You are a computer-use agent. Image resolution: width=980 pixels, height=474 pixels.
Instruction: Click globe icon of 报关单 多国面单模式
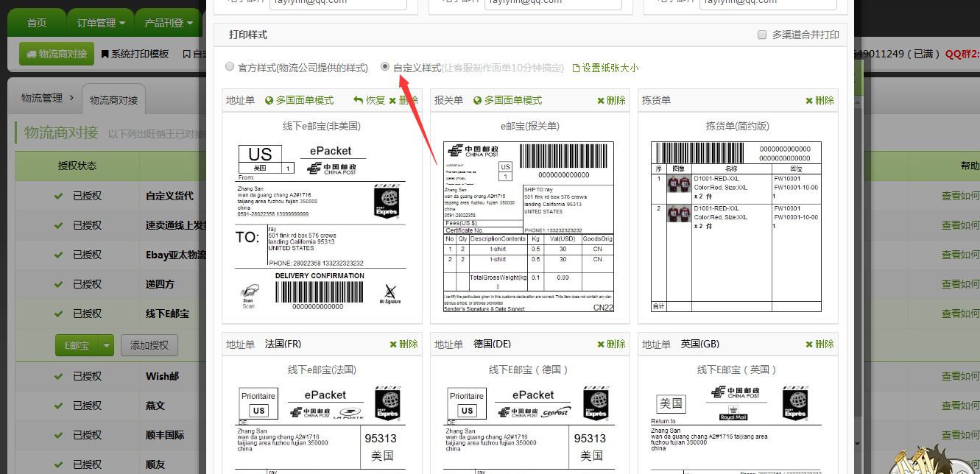(x=478, y=100)
